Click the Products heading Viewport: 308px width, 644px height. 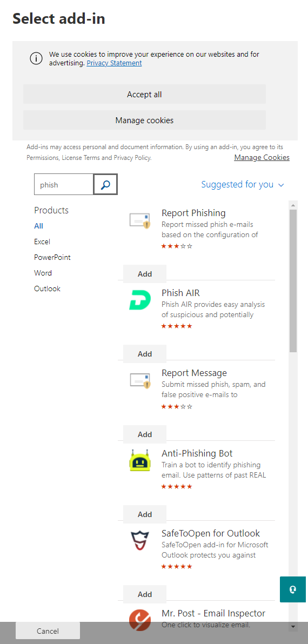click(51, 210)
